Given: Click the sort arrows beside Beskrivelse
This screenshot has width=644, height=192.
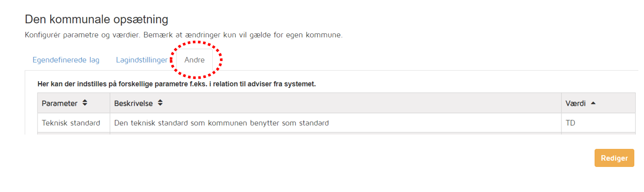Looking at the screenshot, I should pyautogui.click(x=160, y=103).
